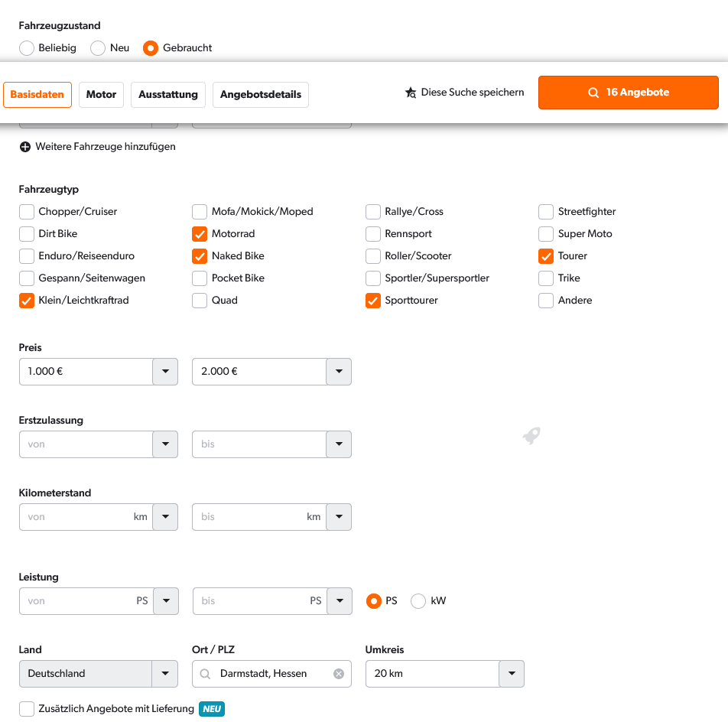
Task: Click the star icon to save this search
Action: click(x=411, y=93)
